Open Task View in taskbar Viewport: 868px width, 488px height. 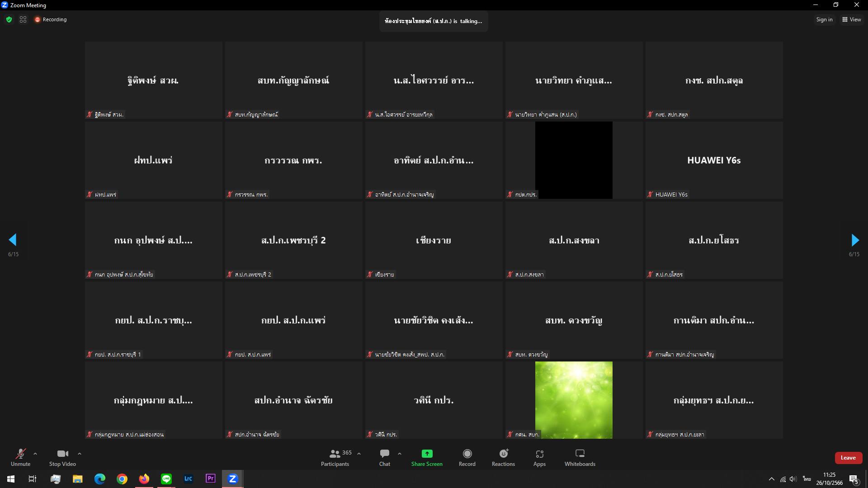pos(33,479)
